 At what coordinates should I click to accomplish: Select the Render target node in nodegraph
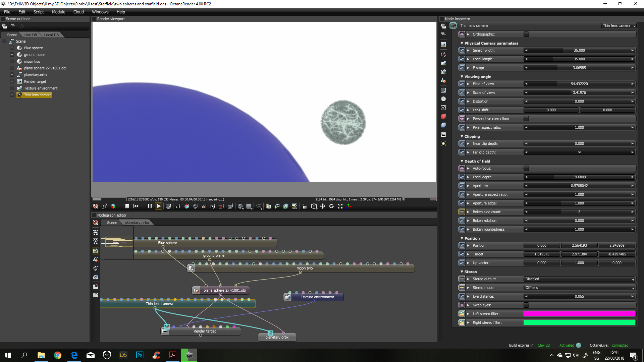(x=205, y=331)
